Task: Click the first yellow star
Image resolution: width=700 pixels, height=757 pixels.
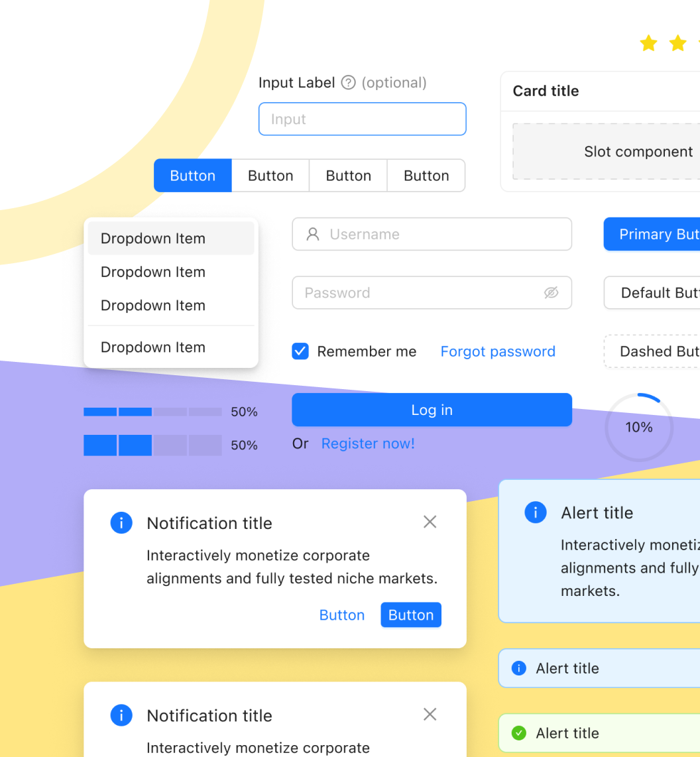Action: click(x=648, y=42)
